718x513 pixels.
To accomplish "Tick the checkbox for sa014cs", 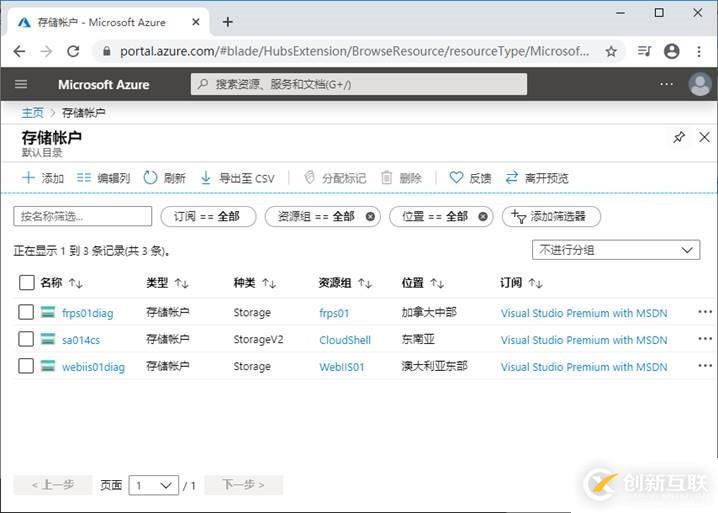I will 26,339.
